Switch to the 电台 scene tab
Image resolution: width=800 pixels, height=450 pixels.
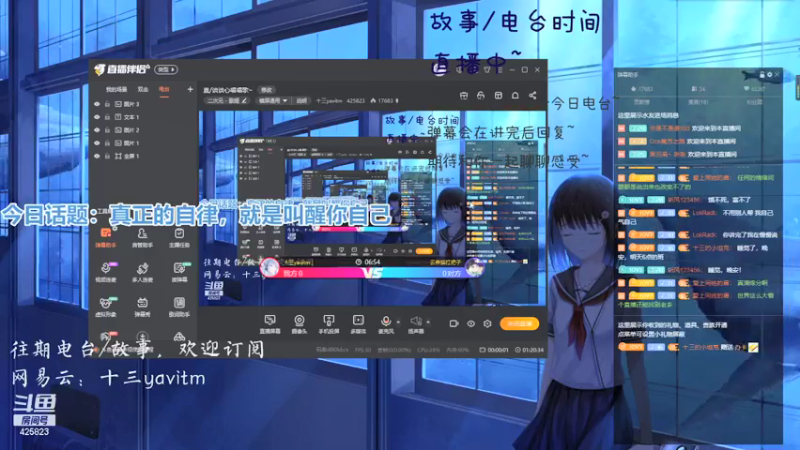tap(164, 89)
